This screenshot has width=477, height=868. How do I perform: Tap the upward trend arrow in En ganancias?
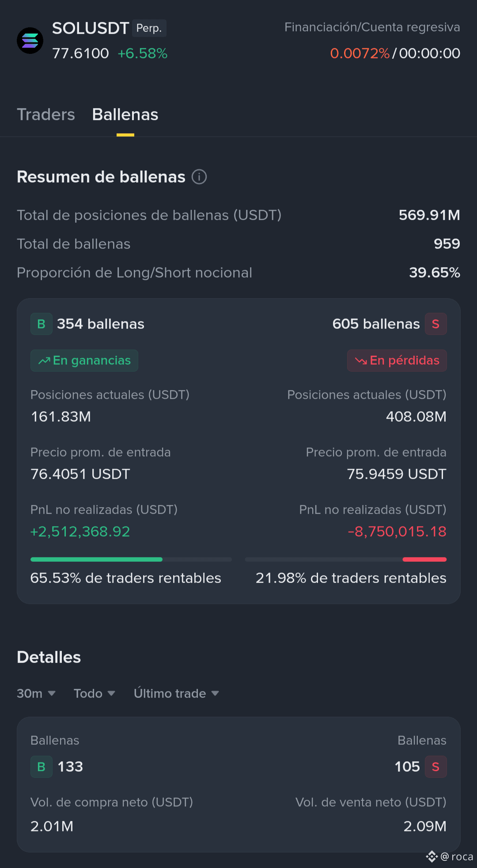(44, 361)
